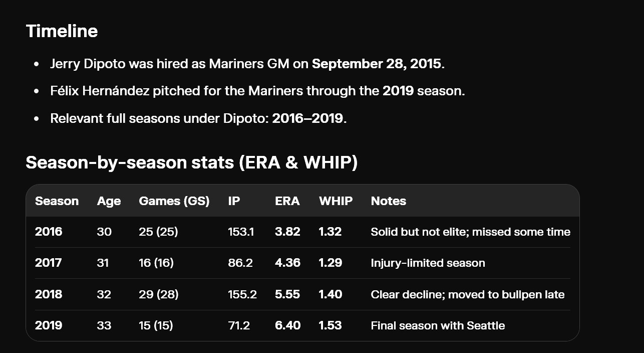The image size is (644, 353).
Task: Click the Injury-limited season note
Action: pos(428,263)
